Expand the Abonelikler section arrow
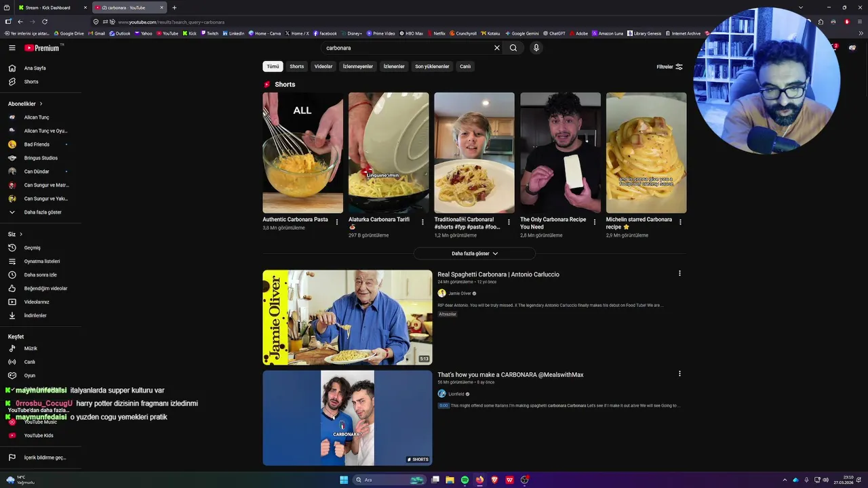Screen dimensions: 868x488 [x=41, y=104]
